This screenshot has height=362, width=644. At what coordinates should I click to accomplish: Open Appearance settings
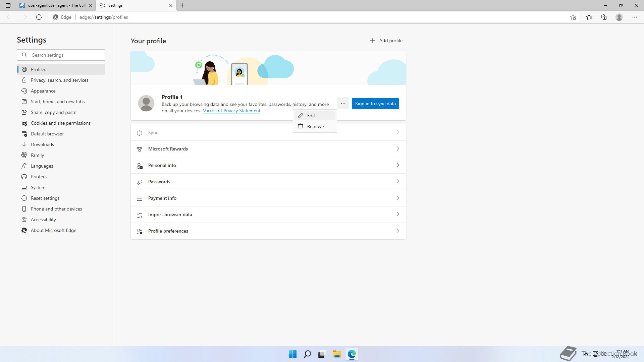point(61,91)
